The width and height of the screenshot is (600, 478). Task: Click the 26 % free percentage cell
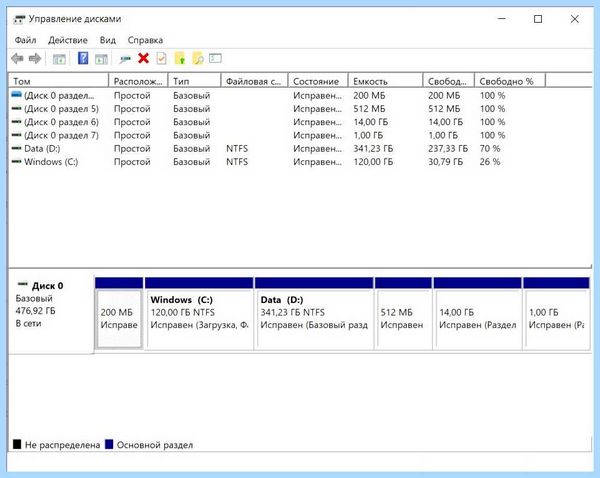click(490, 162)
